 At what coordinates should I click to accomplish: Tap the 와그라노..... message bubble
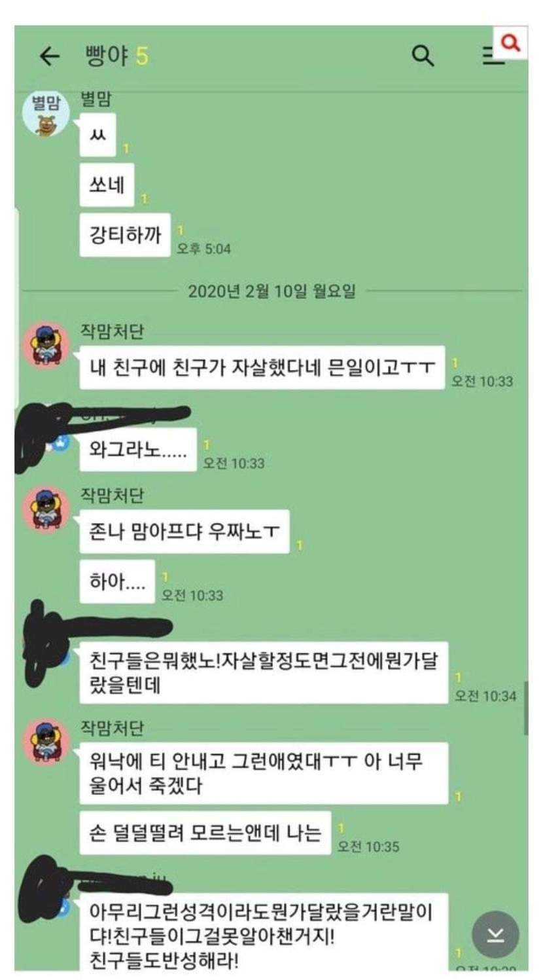(138, 450)
